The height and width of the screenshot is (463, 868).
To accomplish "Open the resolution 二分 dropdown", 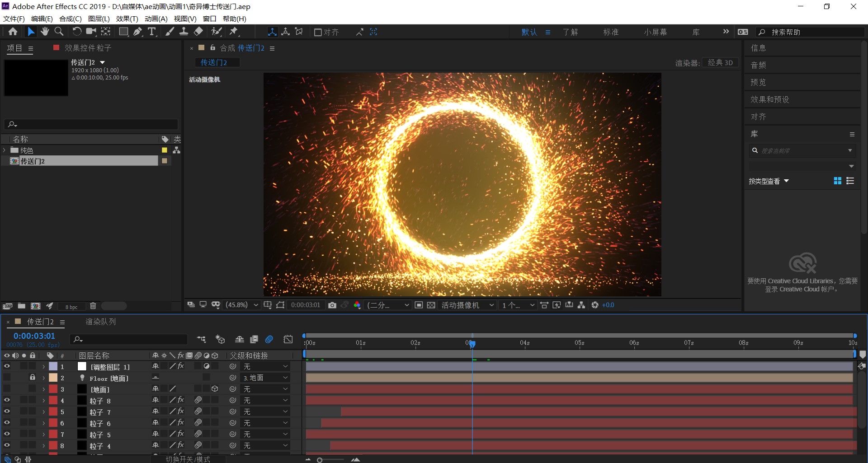I will (388, 305).
